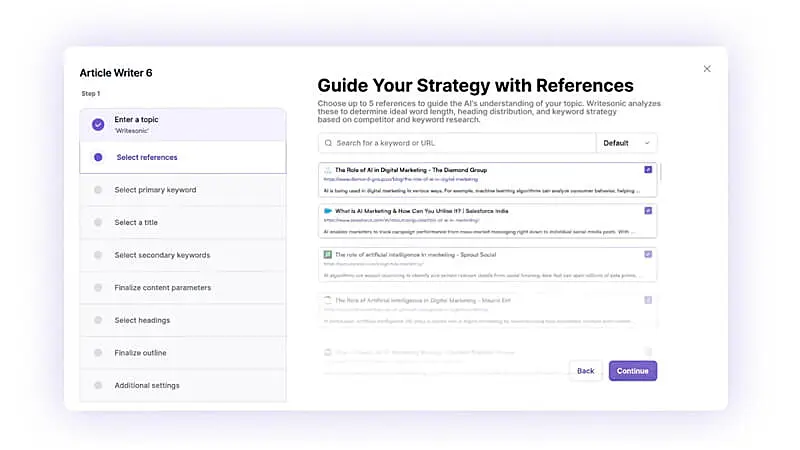Close the Article Writer dialog
Image resolution: width=800 pixels, height=450 pixels.
click(x=707, y=69)
